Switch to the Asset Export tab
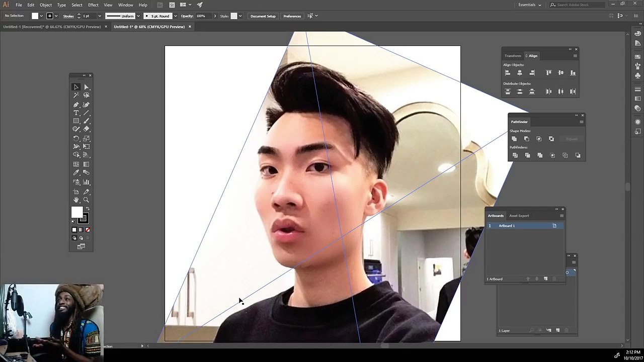 click(519, 216)
